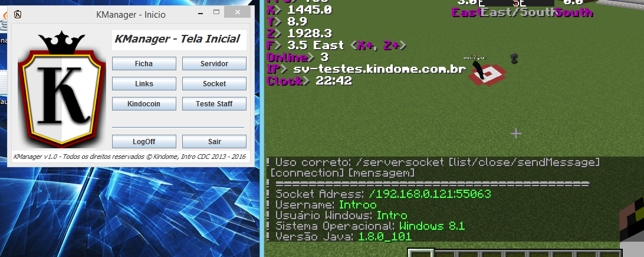The height and width of the screenshot is (257, 644).
Task: Open the Socket panel
Action: click(x=214, y=83)
